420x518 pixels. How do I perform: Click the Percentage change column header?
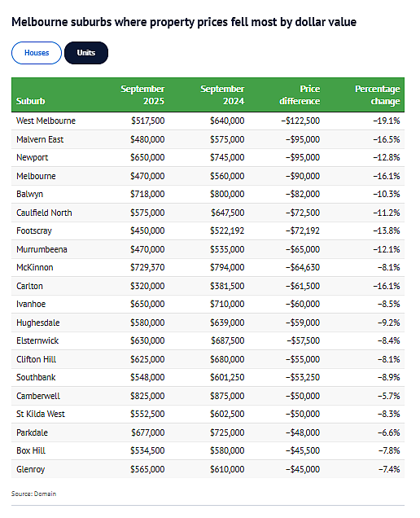tap(378, 94)
